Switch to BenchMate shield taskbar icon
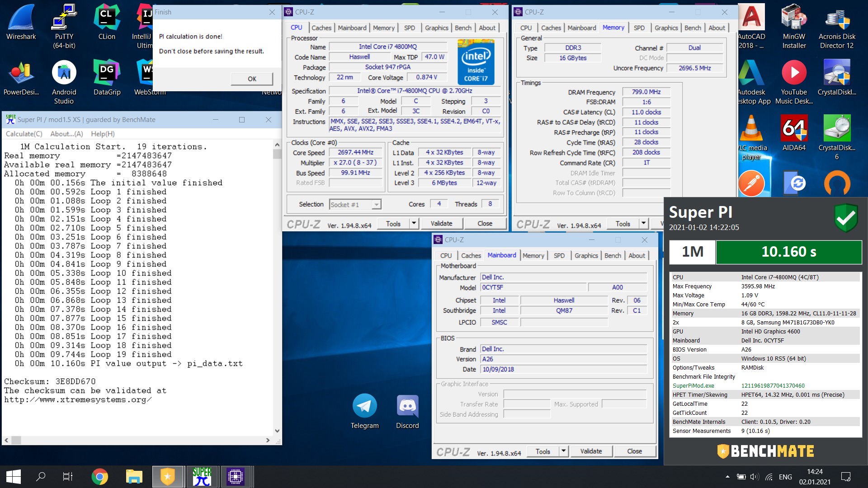The image size is (868, 488). coord(168,477)
